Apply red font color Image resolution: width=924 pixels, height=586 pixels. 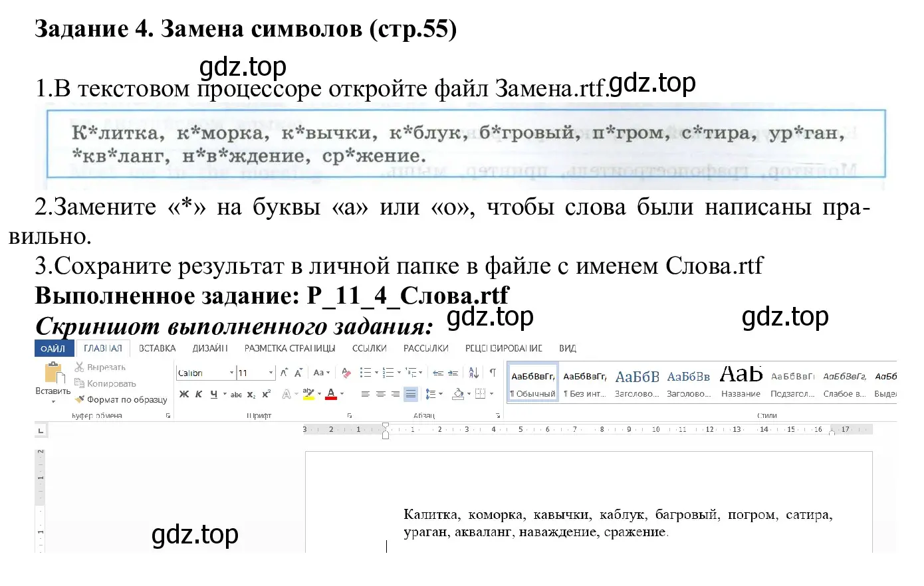point(331,394)
